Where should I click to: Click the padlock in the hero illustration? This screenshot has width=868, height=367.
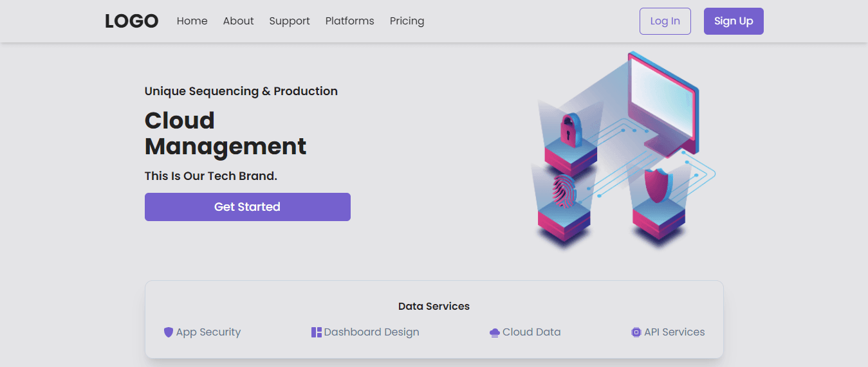coord(570,130)
